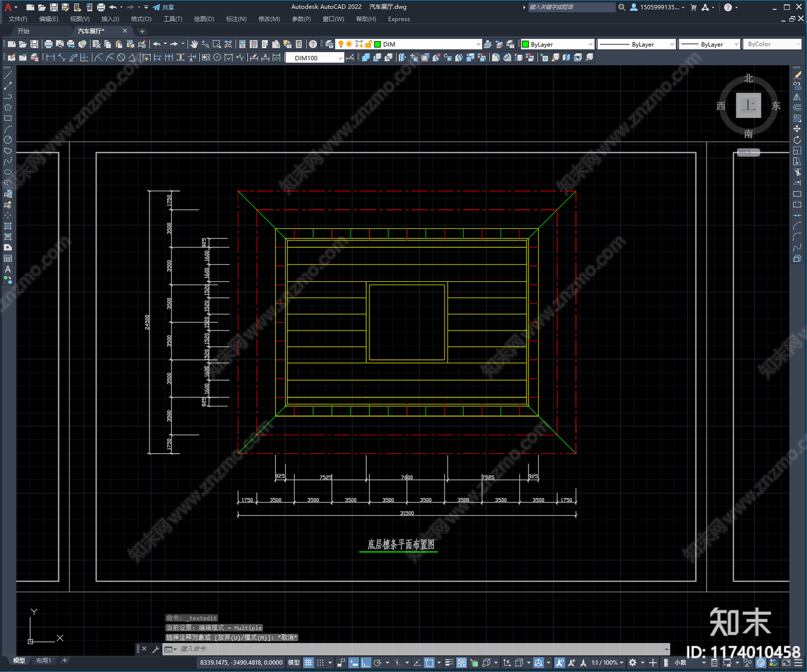Click the Help question mark icon
The image size is (807, 672).
point(313,44)
